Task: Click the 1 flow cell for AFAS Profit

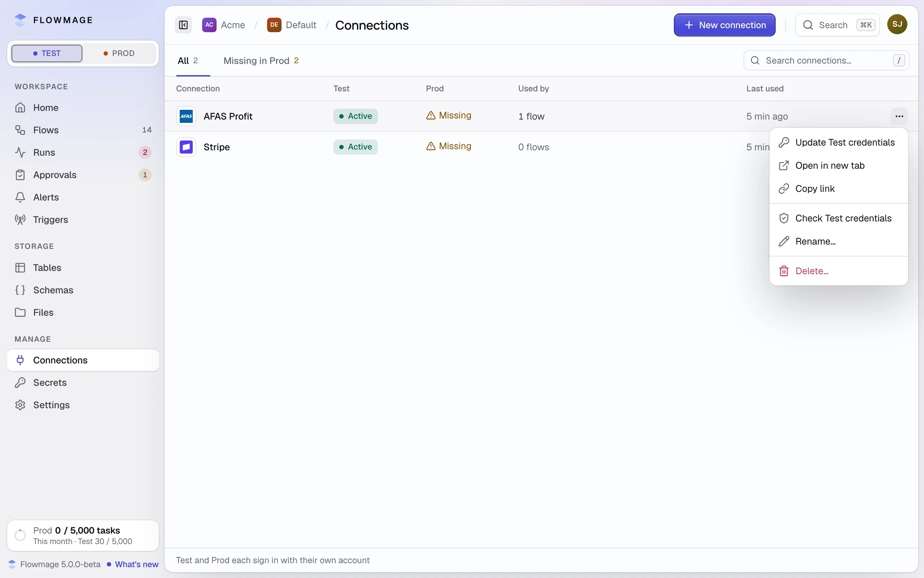Action: coord(531,116)
